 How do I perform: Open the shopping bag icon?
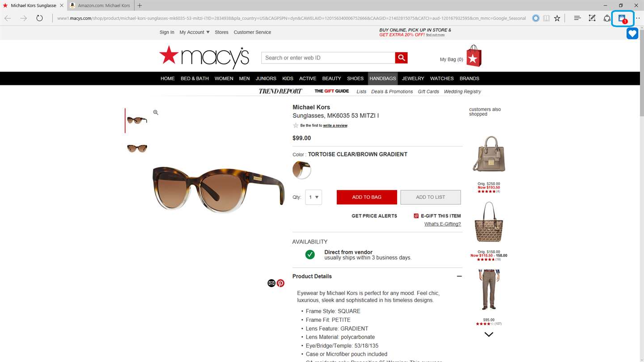point(474,56)
